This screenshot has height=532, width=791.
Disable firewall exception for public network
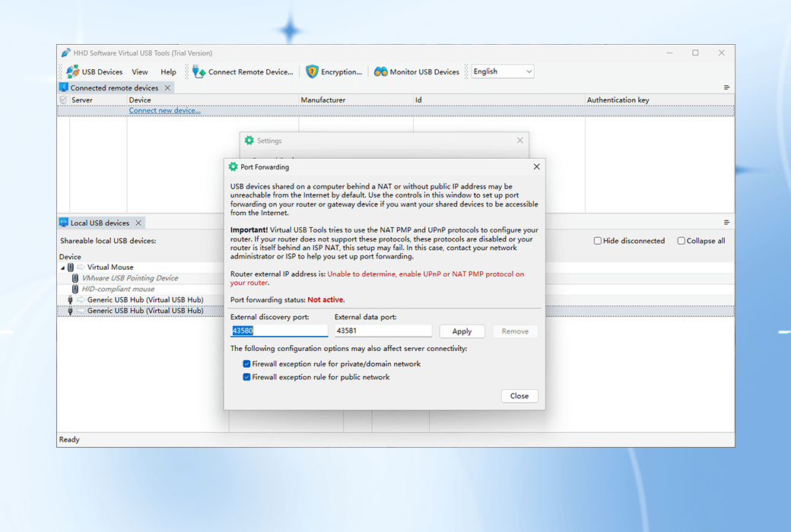pos(246,376)
